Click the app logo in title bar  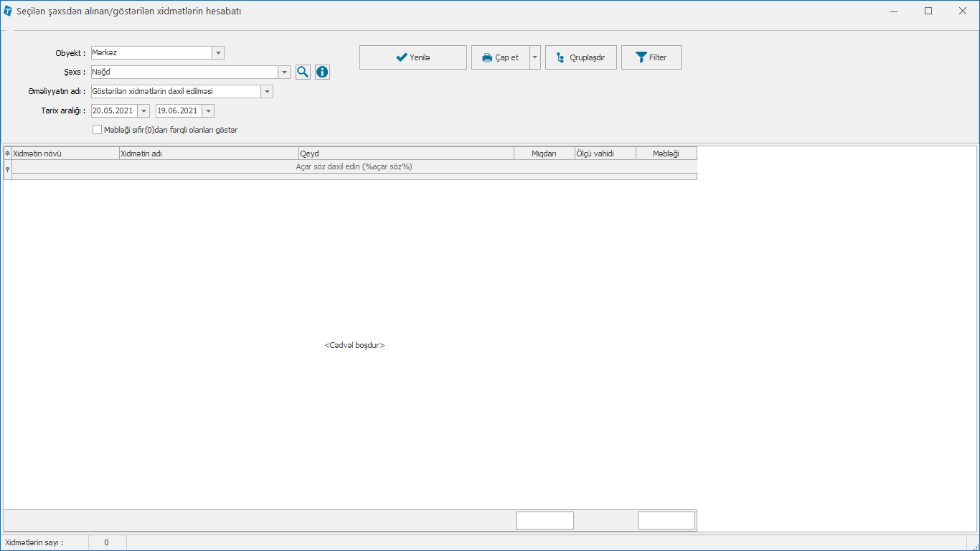[8, 11]
